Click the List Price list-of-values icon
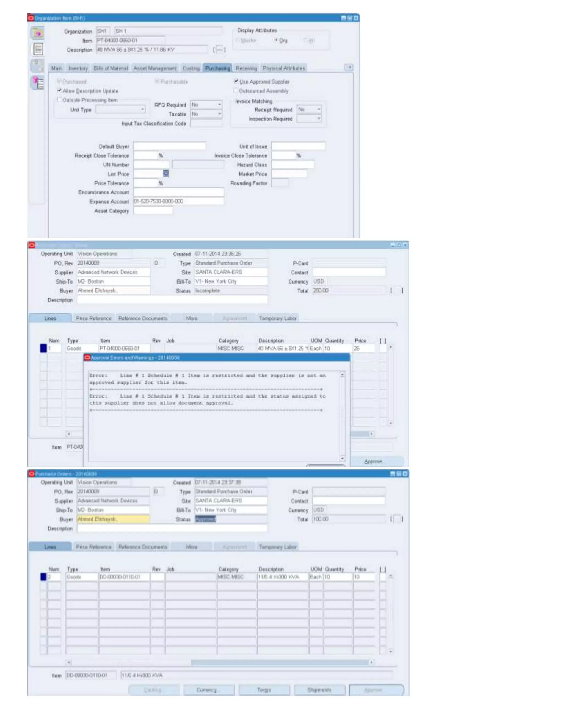This screenshot has height=728, width=563. (x=166, y=173)
